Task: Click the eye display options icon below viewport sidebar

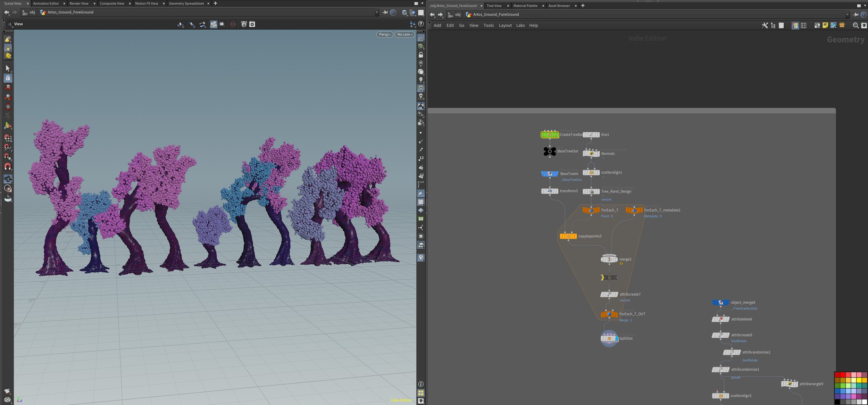Action: pos(421,401)
